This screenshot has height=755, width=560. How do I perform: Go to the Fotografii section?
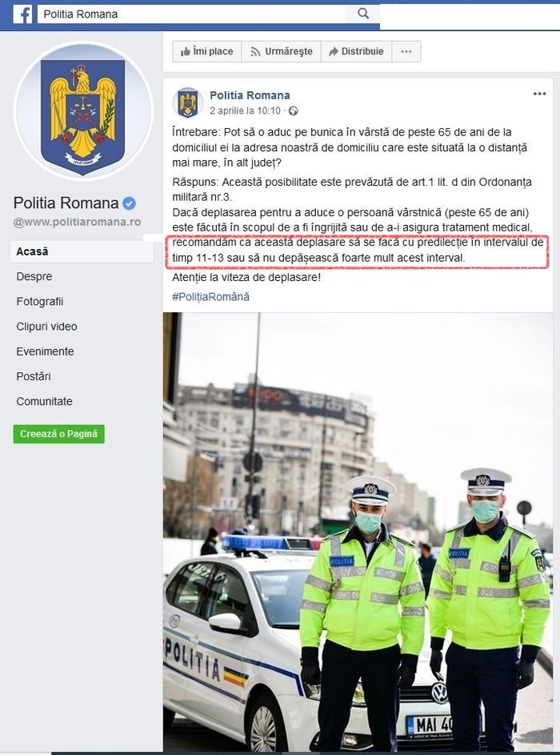tap(39, 301)
